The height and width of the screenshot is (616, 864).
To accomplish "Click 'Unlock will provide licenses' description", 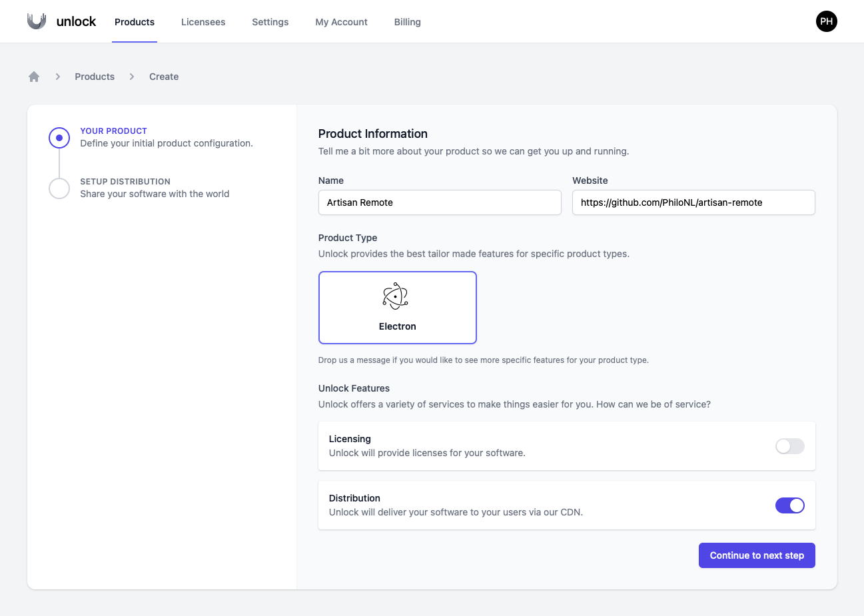I will (x=427, y=453).
